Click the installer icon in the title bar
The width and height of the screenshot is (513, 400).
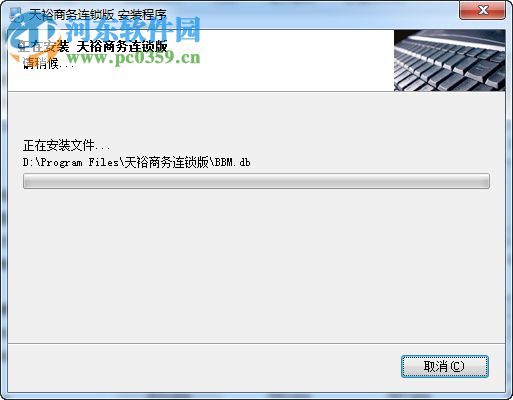tap(16, 14)
